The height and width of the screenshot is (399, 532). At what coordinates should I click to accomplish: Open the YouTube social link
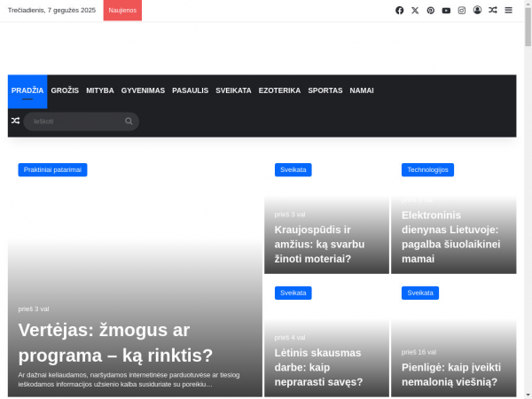pyautogui.click(x=446, y=11)
